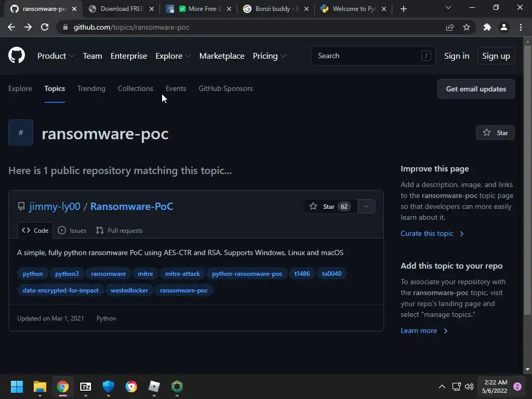Click the data-encrypted-for-impact tag

point(60,290)
